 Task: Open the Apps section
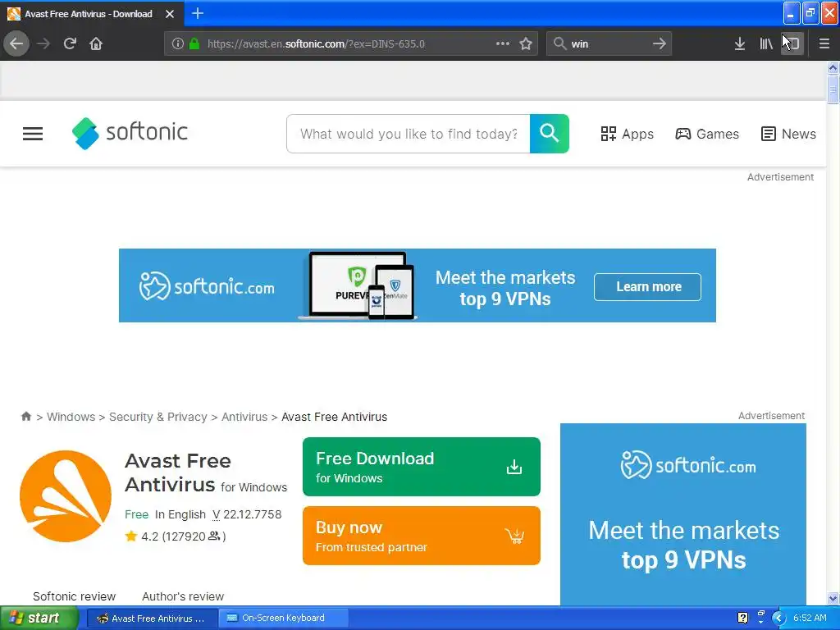point(628,134)
